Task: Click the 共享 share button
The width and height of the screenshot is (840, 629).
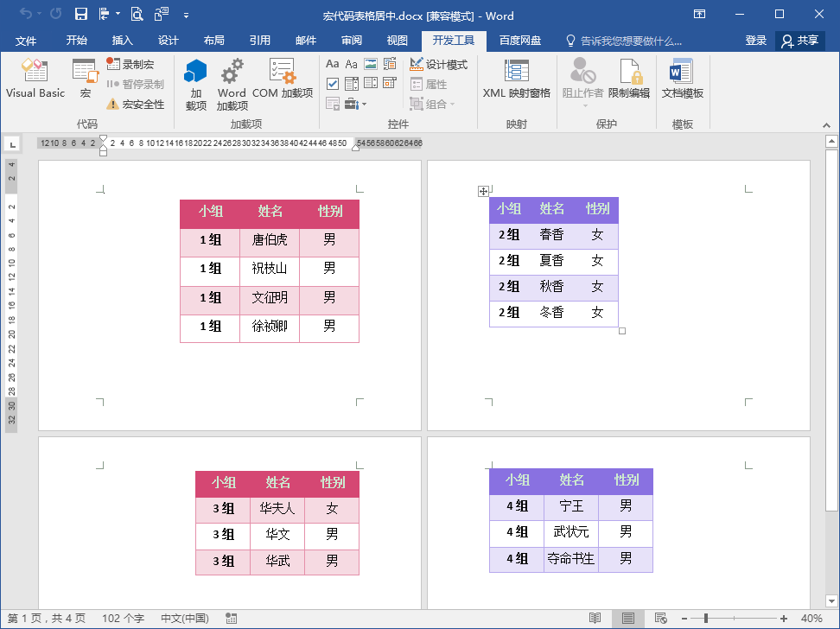Action: click(800, 41)
